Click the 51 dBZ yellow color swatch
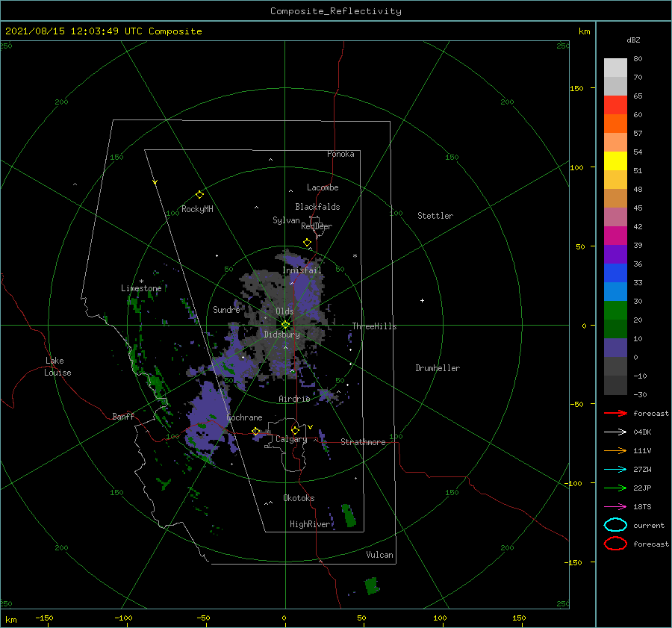The image size is (672, 628). 615,161
